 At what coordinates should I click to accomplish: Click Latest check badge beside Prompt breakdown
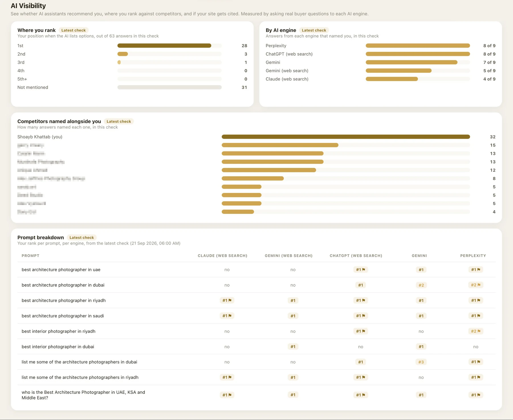tap(82, 237)
